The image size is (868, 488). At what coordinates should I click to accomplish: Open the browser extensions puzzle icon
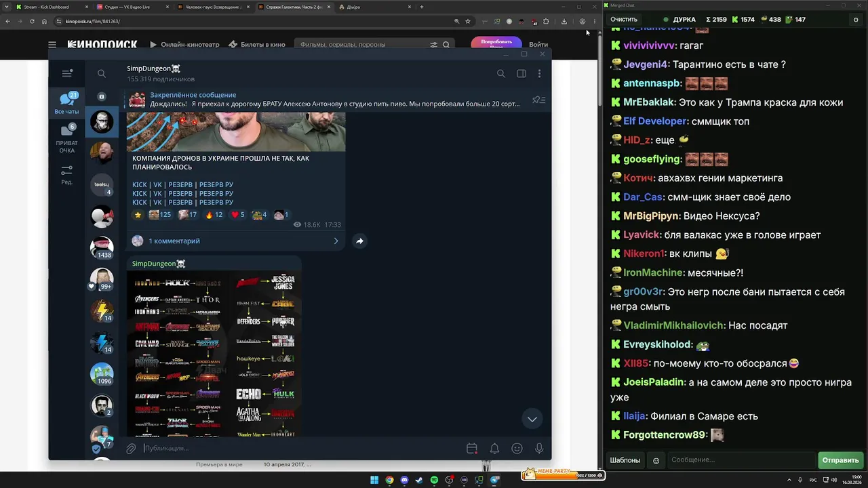(x=546, y=21)
